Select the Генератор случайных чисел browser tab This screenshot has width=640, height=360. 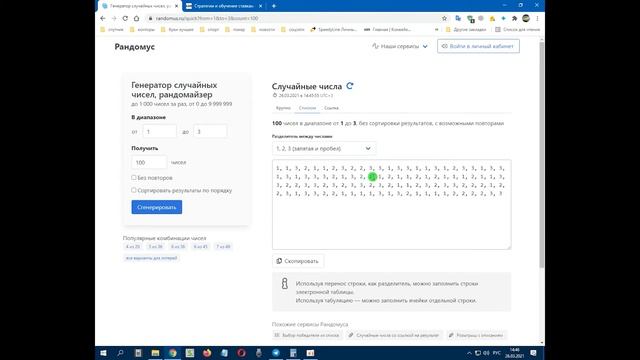click(x=140, y=6)
